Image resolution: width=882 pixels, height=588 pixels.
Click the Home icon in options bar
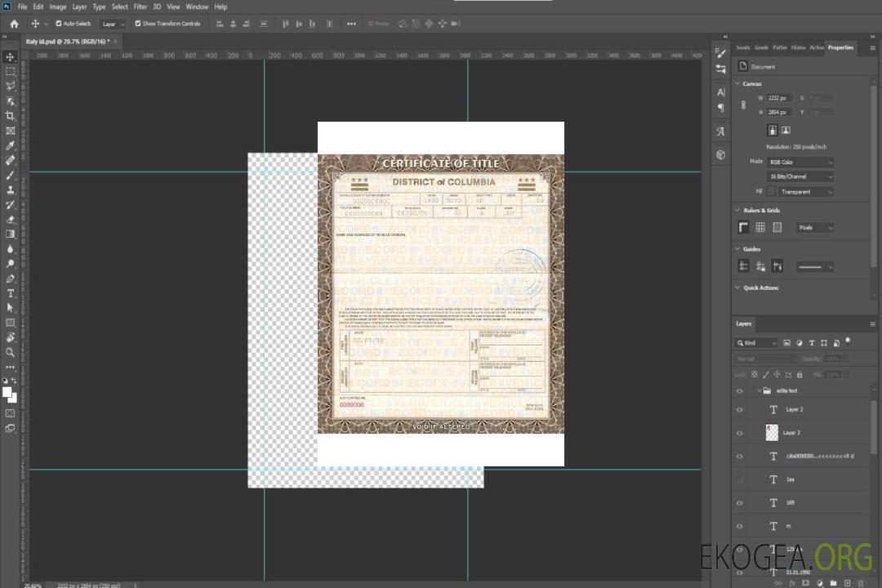point(14,24)
